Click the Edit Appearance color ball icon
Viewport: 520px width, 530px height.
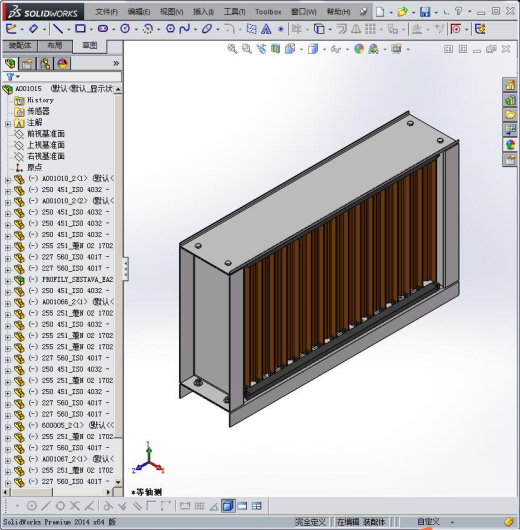point(359,49)
